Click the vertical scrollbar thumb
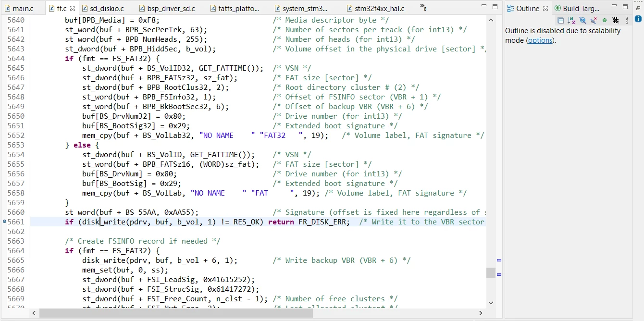 [x=491, y=272]
